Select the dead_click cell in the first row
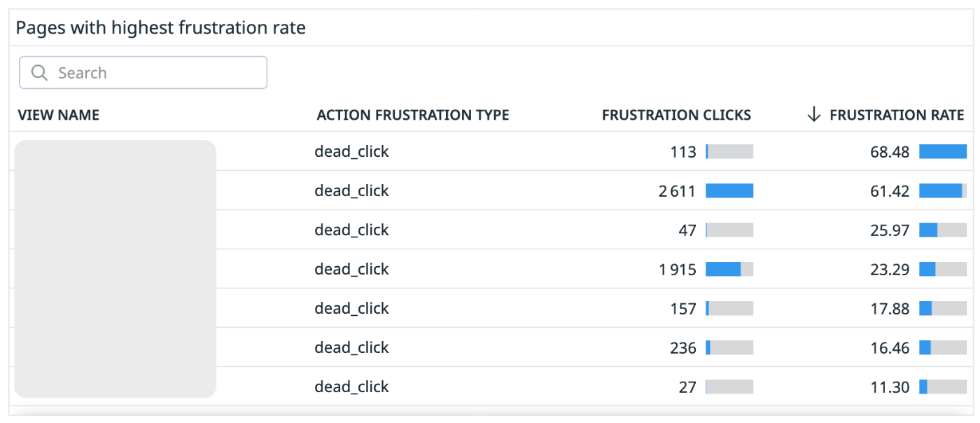The image size is (980, 423). [351, 151]
